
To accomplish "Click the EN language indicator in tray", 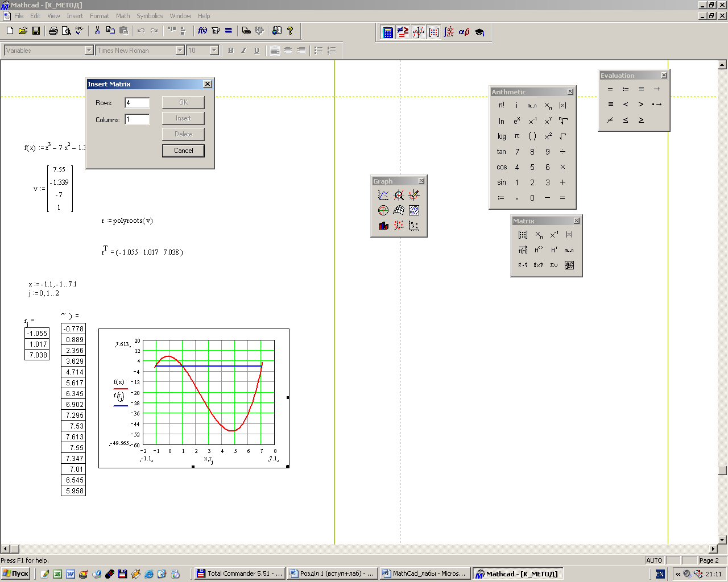I will click(660, 574).
